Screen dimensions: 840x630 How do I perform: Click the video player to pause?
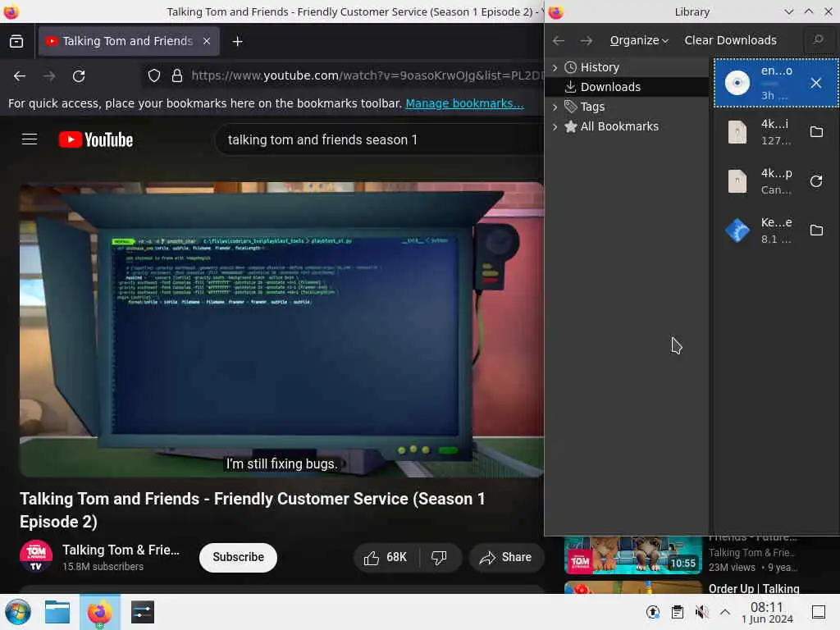pos(282,329)
